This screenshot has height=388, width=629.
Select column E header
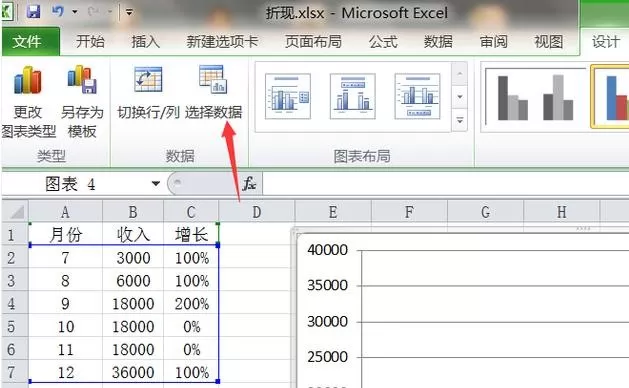(333, 211)
